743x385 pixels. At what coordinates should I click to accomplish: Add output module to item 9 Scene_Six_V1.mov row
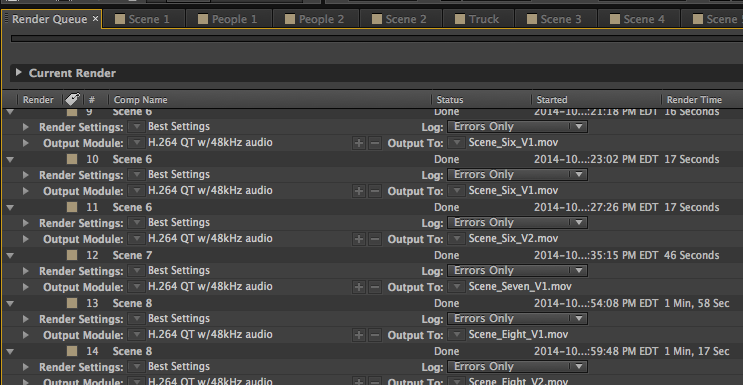(359, 143)
